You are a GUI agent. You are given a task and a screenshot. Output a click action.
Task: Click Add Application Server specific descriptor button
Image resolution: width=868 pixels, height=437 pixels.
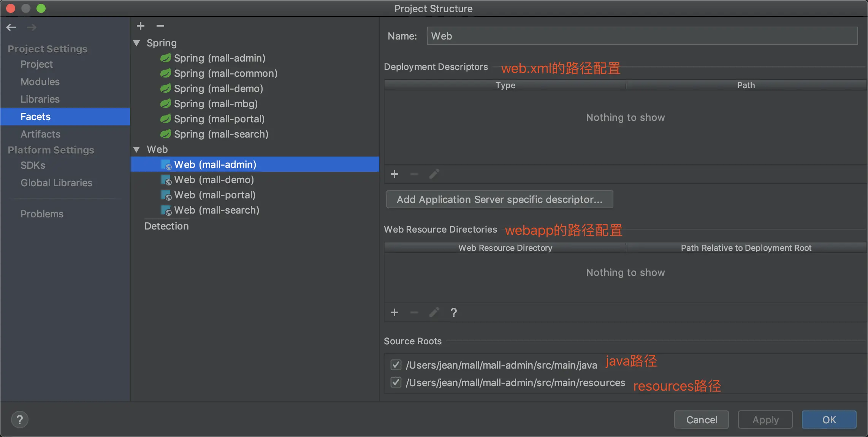pos(499,199)
